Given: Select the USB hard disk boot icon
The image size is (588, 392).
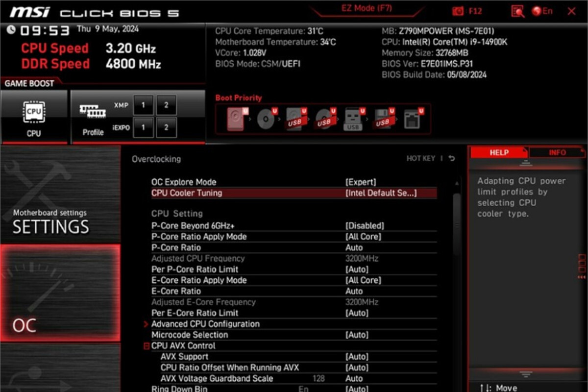Looking at the screenshot, I should 296,119.
